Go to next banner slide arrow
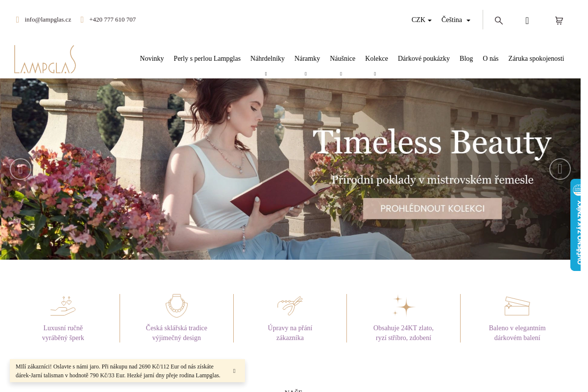The height and width of the screenshot is (392, 588). 560,169
